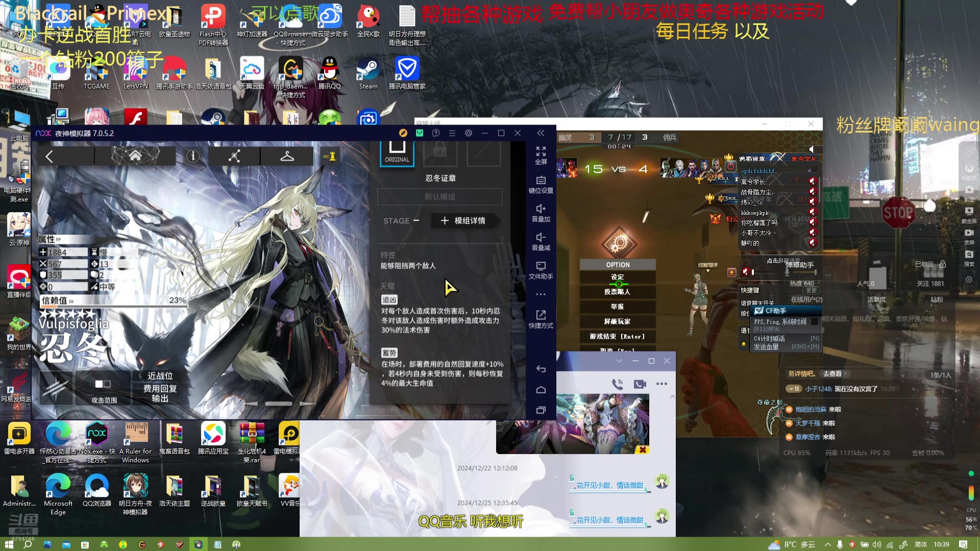This screenshot has width=980, height=551.
Task: Click 变更 button beside 快捷键
Action: (812, 290)
